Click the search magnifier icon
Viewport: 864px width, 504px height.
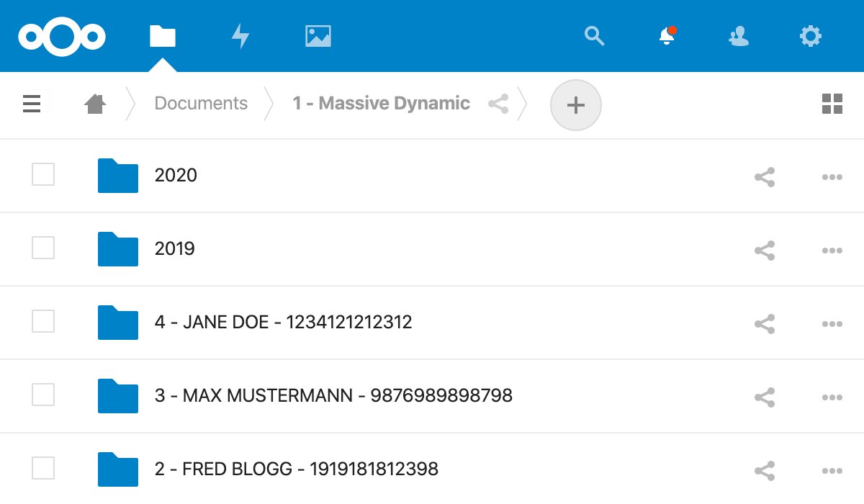click(594, 36)
